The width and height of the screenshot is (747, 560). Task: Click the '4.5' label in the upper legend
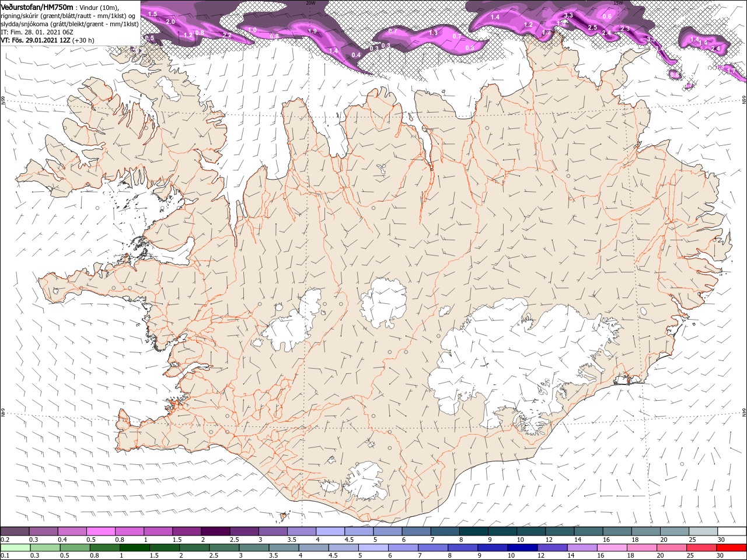[x=349, y=540]
